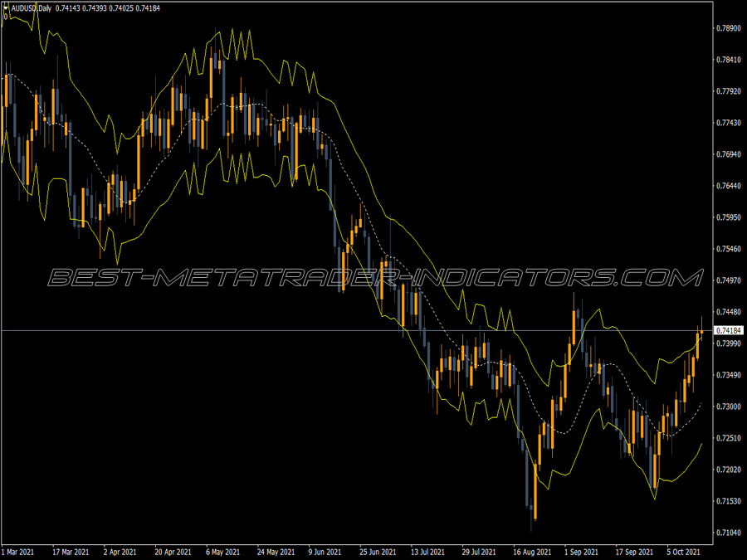
Task: Click the 9 Jun 2021 date label
Action: (325, 552)
